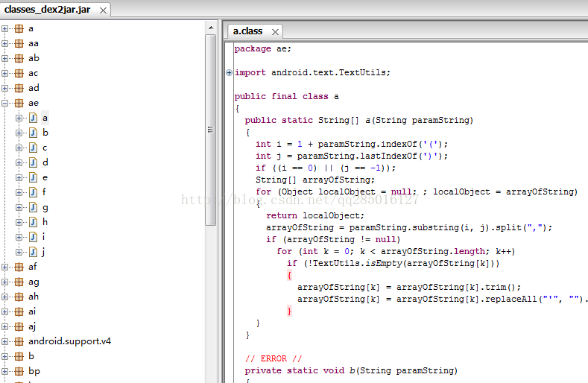Collapse the 'ae' package node
The width and height of the screenshot is (588, 383).
coord(5,103)
